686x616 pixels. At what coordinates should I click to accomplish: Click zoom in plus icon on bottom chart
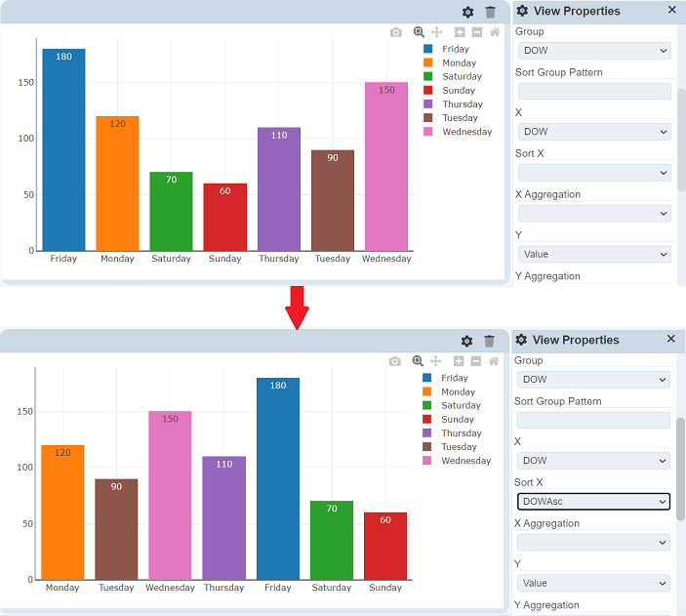(460, 361)
